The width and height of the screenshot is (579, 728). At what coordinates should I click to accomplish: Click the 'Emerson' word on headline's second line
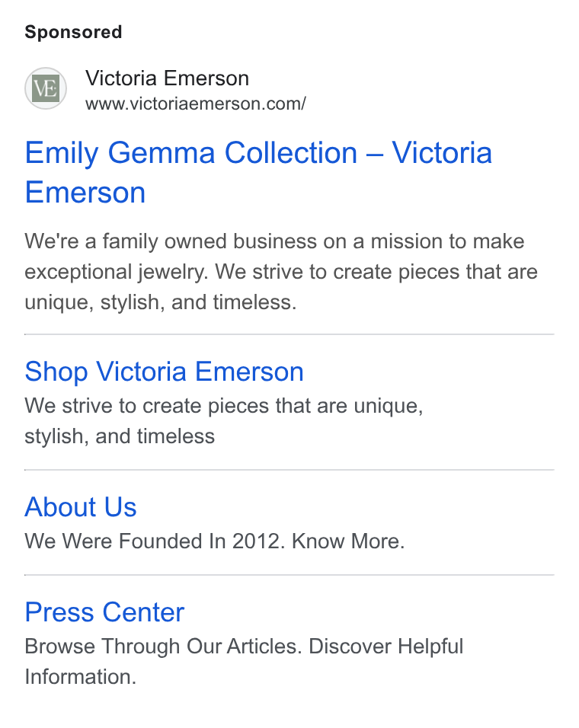click(85, 193)
